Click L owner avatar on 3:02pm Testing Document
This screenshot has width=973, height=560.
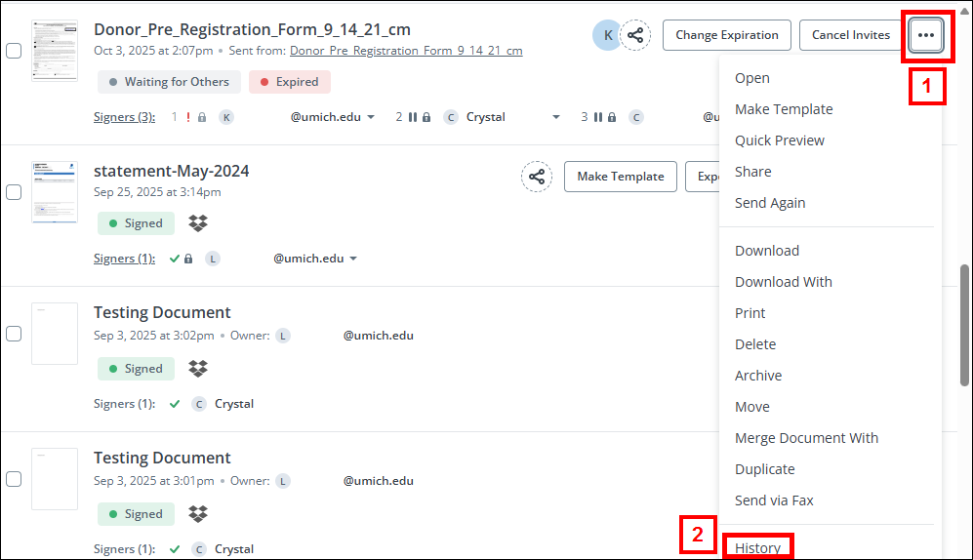(x=283, y=336)
